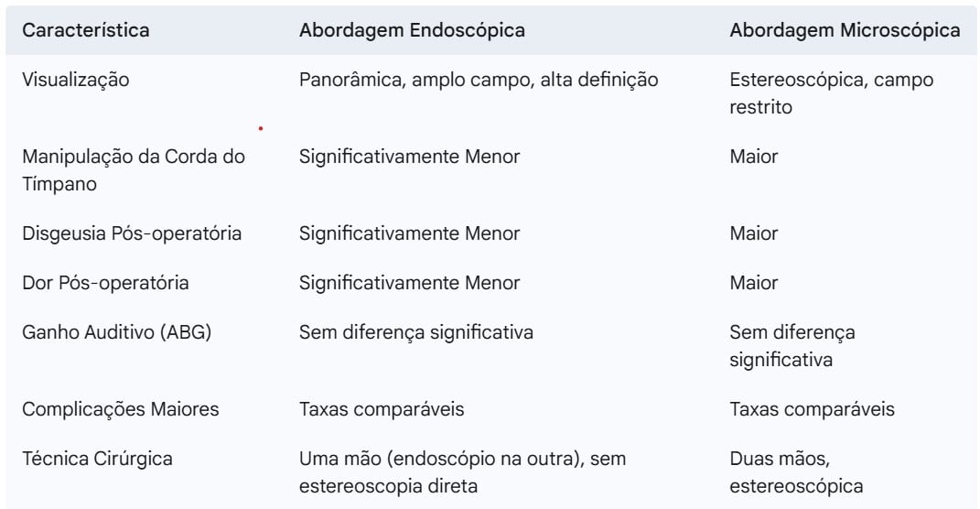This screenshot has height=509, width=980.
Task: Click the Panorâmica, amplo campo, alta definição cell
Action: [479, 80]
